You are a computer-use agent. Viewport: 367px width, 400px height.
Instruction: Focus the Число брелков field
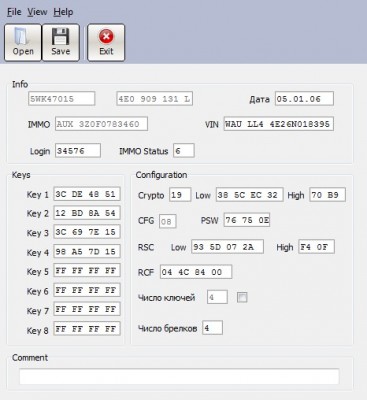[212, 328]
